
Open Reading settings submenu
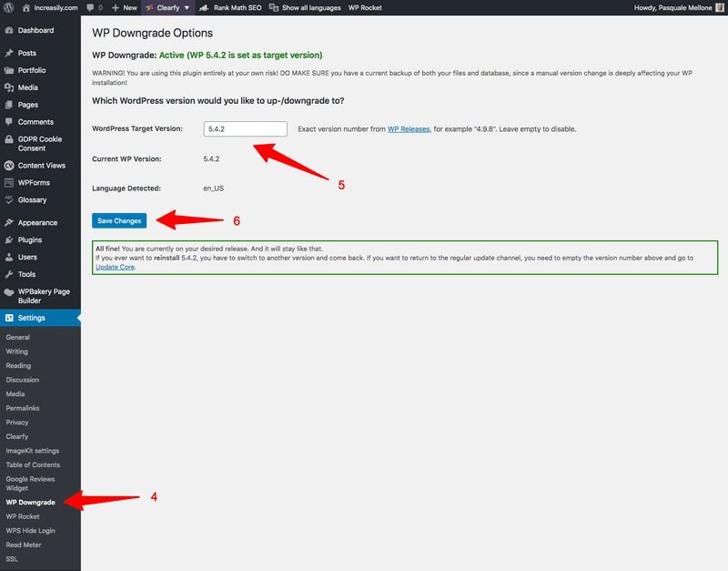(18, 366)
